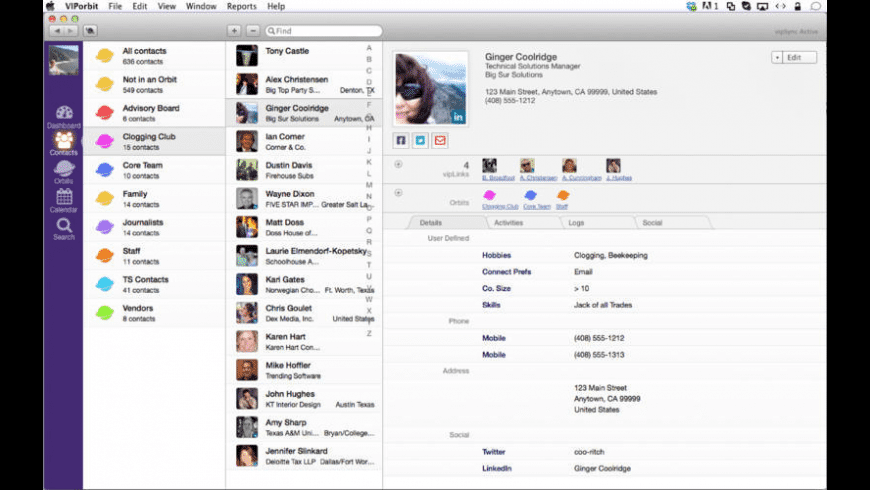This screenshot has width=870, height=490.
Task: Select the Journalists orbit
Action: [x=154, y=228]
